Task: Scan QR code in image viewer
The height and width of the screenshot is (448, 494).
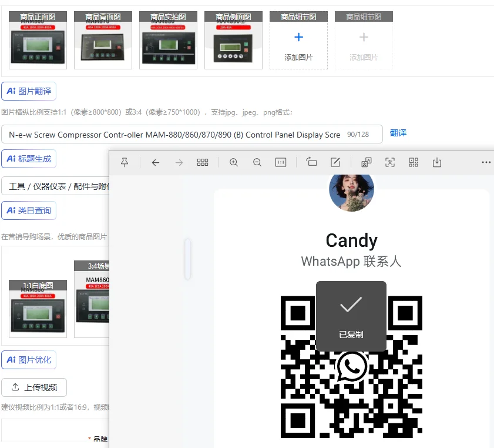Action: [414, 162]
